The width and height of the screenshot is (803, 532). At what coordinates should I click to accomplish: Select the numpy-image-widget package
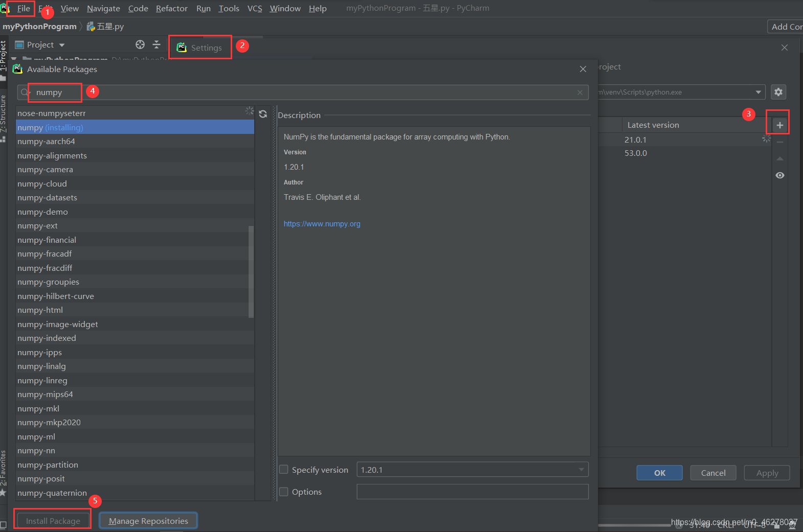pyautogui.click(x=135, y=324)
